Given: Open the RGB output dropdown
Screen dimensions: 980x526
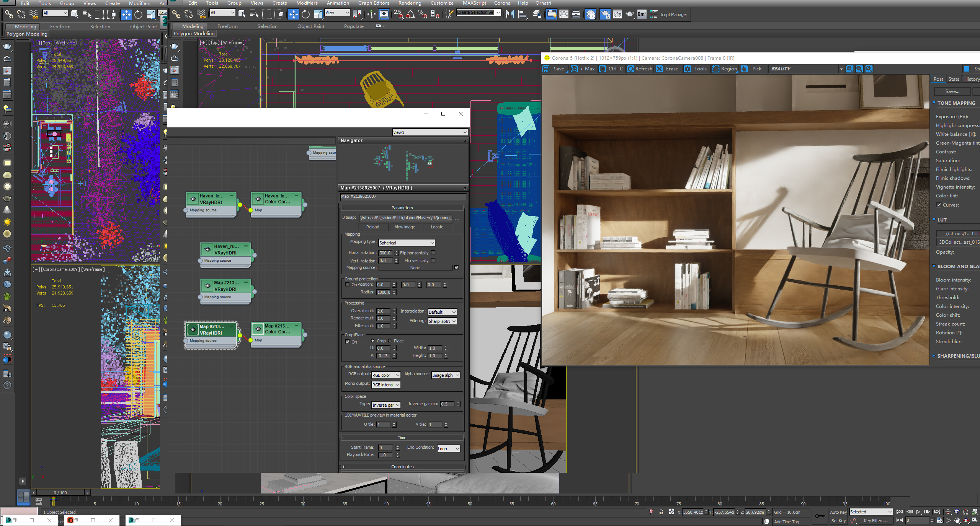Looking at the screenshot, I should click(x=386, y=375).
